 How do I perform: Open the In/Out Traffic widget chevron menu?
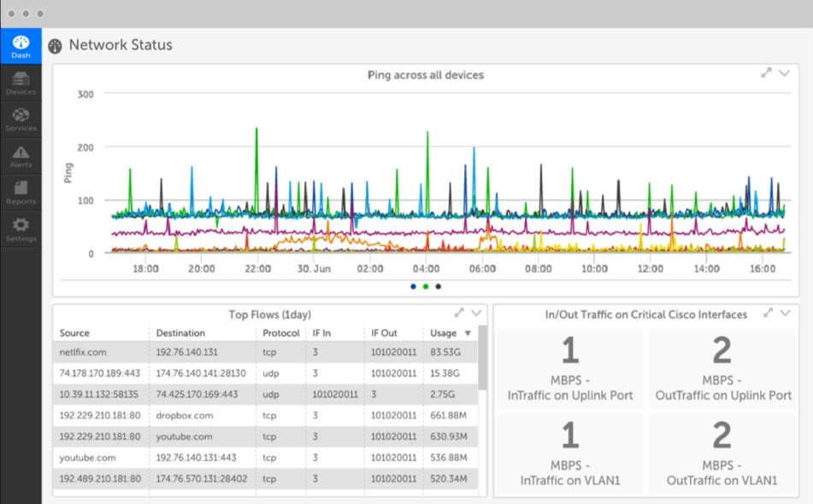tap(786, 313)
